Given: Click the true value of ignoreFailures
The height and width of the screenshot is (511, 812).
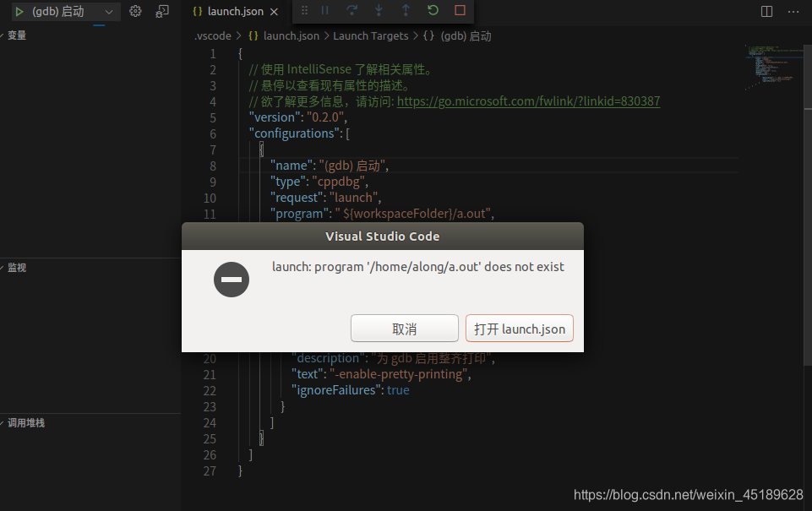Looking at the screenshot, I should (398, 390).
